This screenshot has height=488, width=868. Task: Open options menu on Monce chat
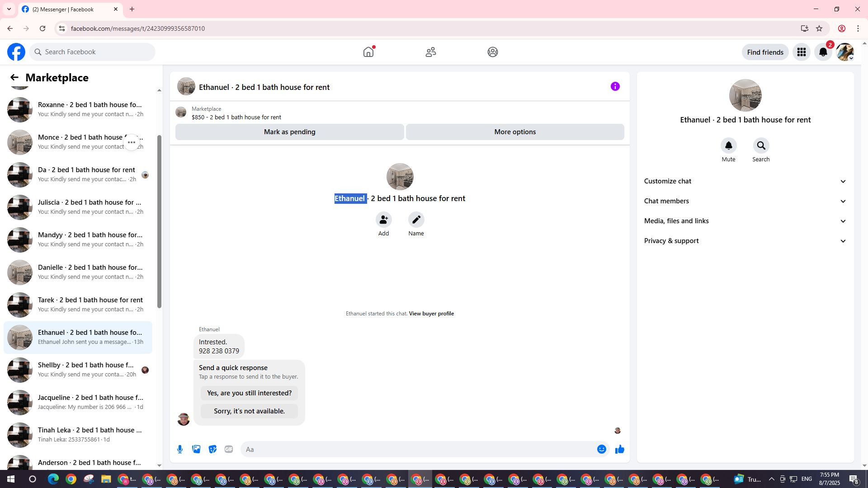132,142
